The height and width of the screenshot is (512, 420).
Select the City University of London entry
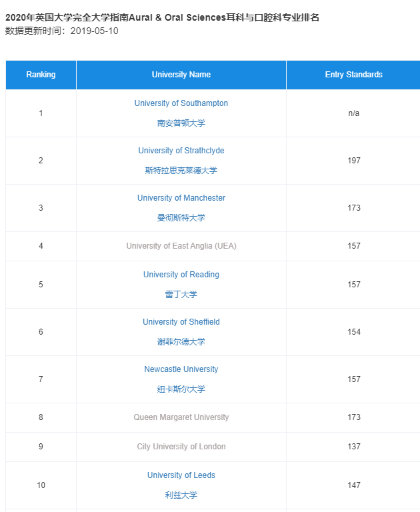click(x=181, y=447)
